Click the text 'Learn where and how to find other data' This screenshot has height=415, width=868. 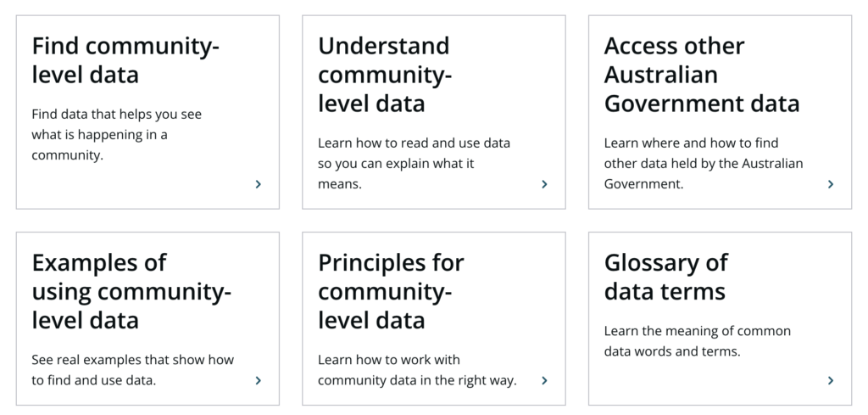pyautogui.click(x=692, y=153)
